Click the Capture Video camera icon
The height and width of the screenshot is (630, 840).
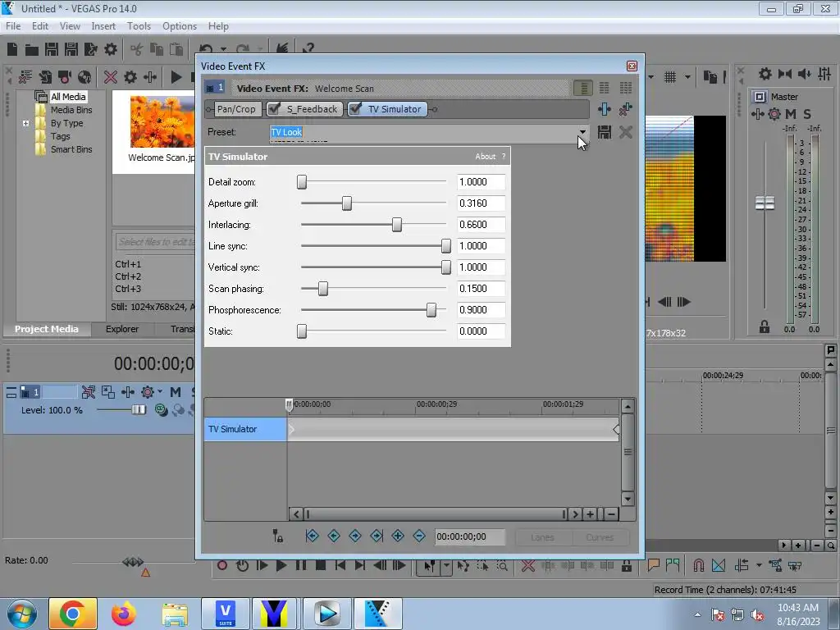[x=65, y=77]
